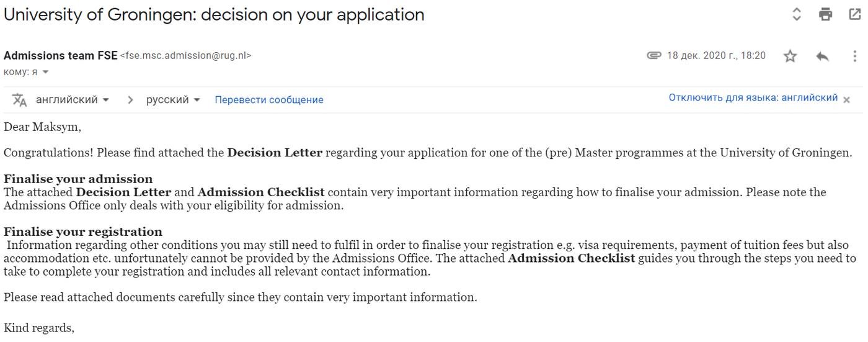Viewport: 868px width, 342px height.
Task: Click the paperclip attachment icon
Action: 653,55
